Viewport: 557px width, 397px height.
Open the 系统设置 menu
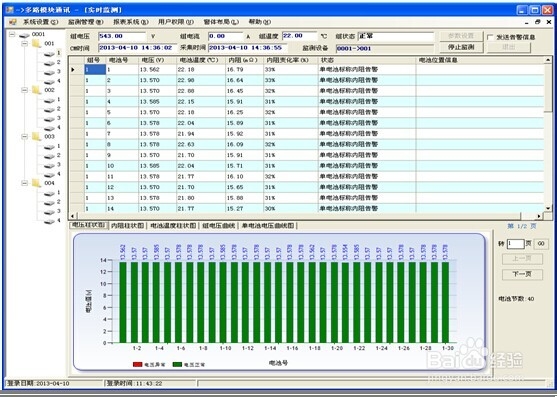point(40,22)
